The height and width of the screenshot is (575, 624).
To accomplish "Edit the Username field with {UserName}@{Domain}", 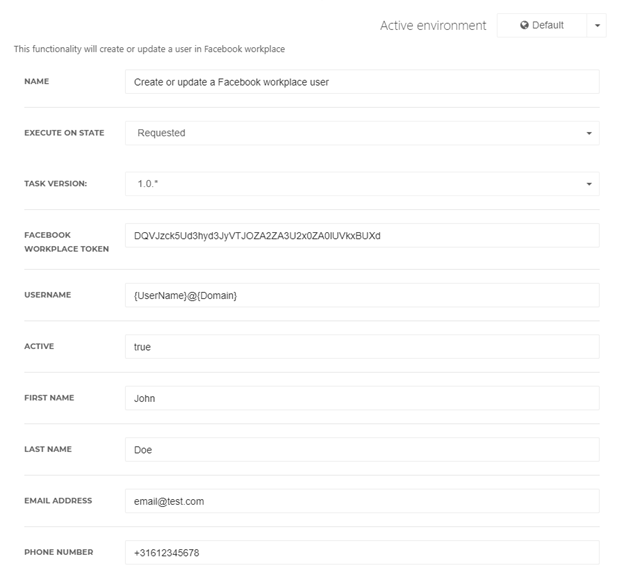I will (362, 295).
